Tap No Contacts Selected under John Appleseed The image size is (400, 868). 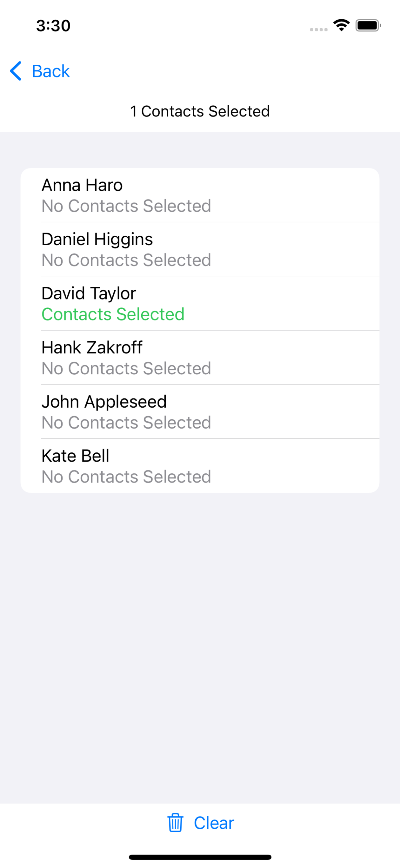[126, 423]
